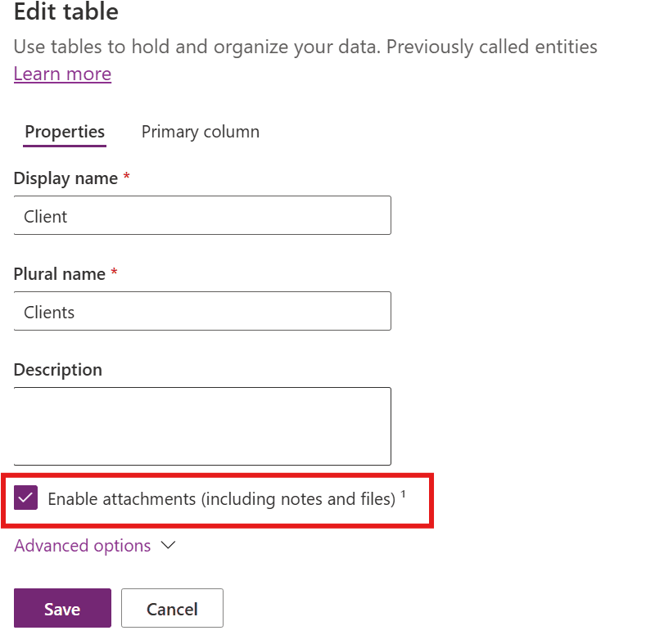Click the Display name label

pos(66,178)
